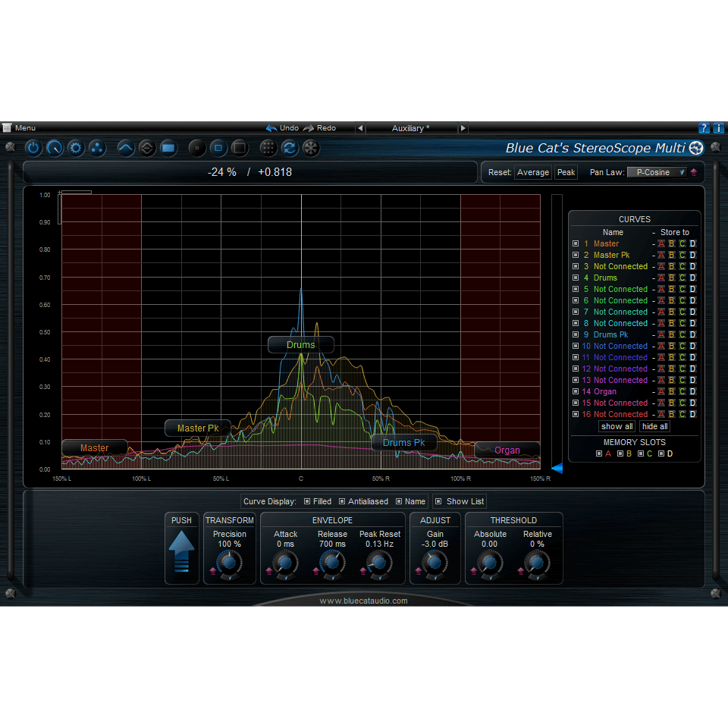Click the snowflake freeze icon
Screen dimensions: 728x728
(x=310, y=148)
